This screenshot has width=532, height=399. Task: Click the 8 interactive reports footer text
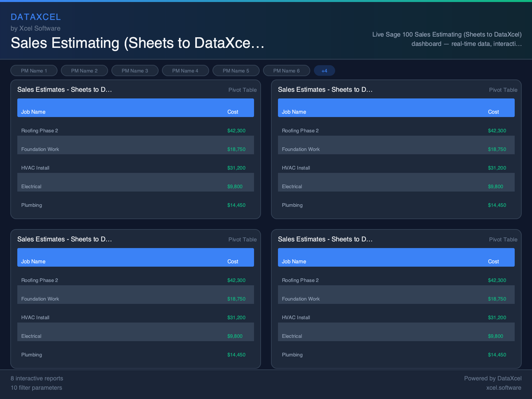(x=36, y=378)
